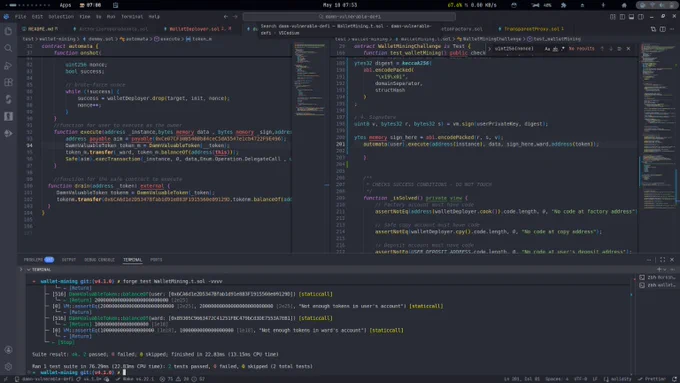Toggle Match Case in the find widget

[547, 49]
